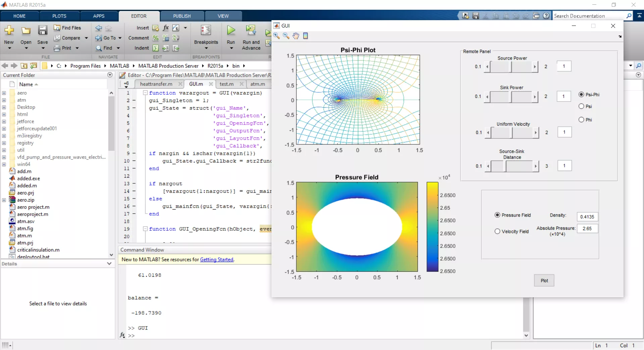The image size is (644, 350).
Task: Click the search magnifier in Search Documentation
Action: (x=629, y=16)
